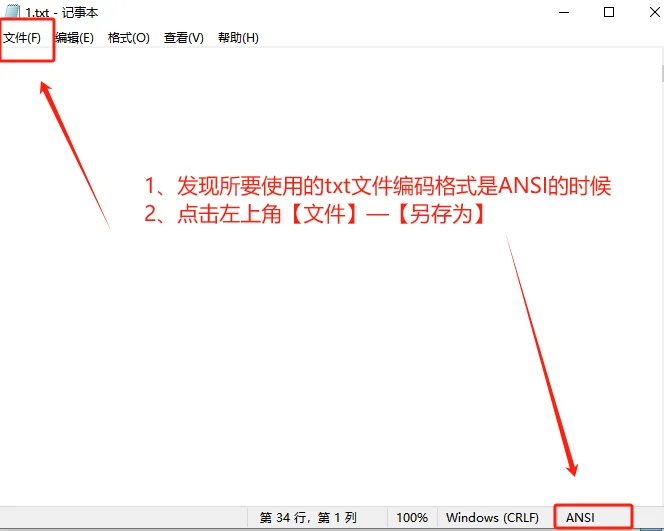Open the 编辑(E) menu
This screenshot has height=531, width=664.
click(x=75, y=38)
